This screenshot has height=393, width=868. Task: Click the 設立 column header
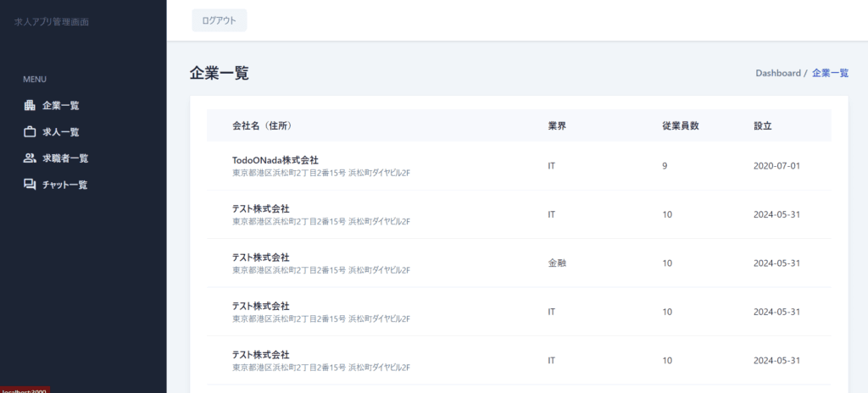763,126
